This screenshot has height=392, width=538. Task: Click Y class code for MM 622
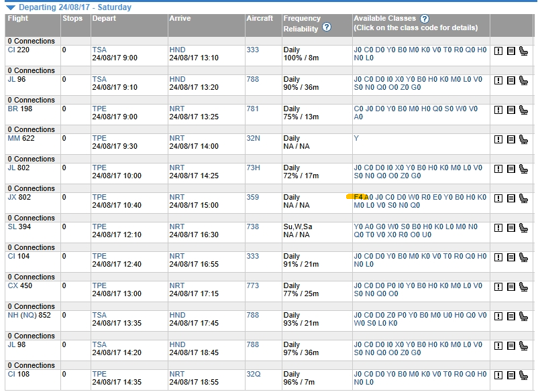pos(356,139)
